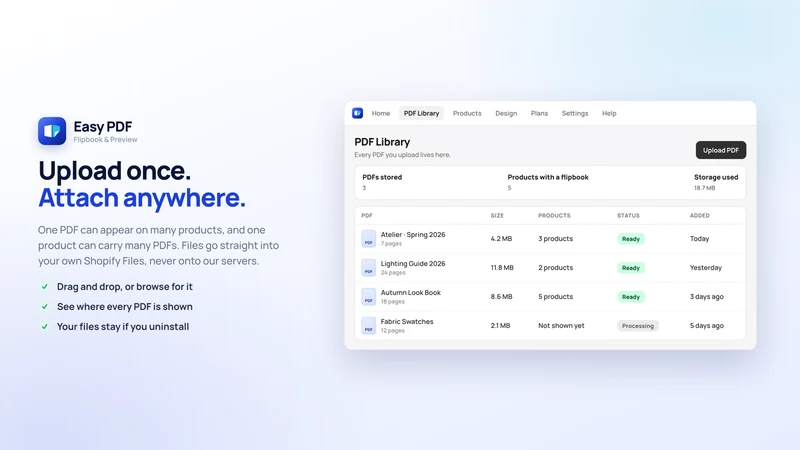Click the "PDF Library" page heading

click(x=382, y=142)
